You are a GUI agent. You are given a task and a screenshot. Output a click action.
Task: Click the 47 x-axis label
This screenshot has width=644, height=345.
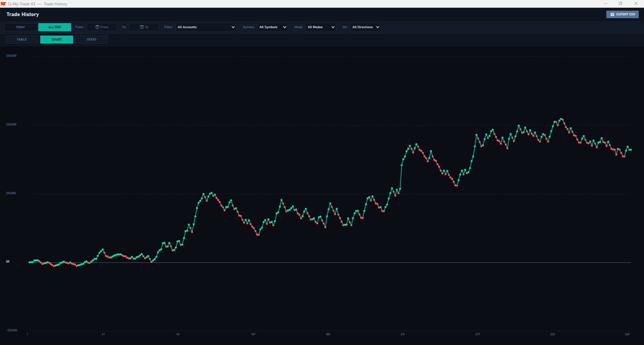point(103,334)
